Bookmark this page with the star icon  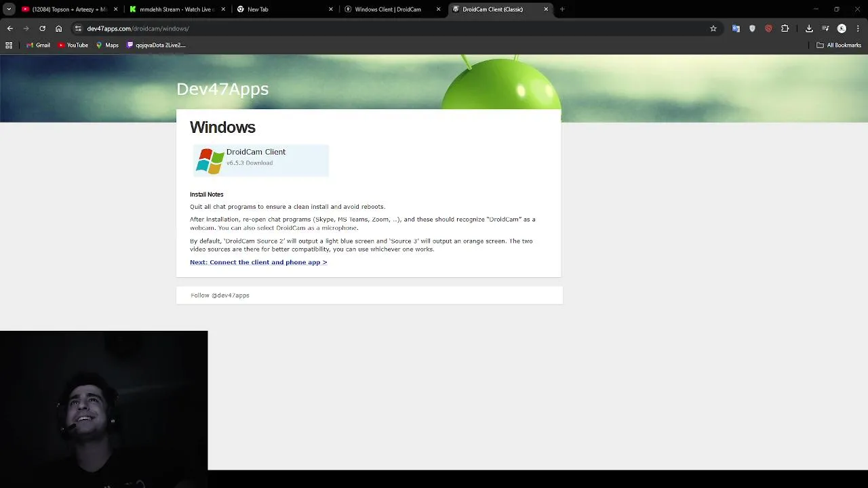click(x=713, y=28)
